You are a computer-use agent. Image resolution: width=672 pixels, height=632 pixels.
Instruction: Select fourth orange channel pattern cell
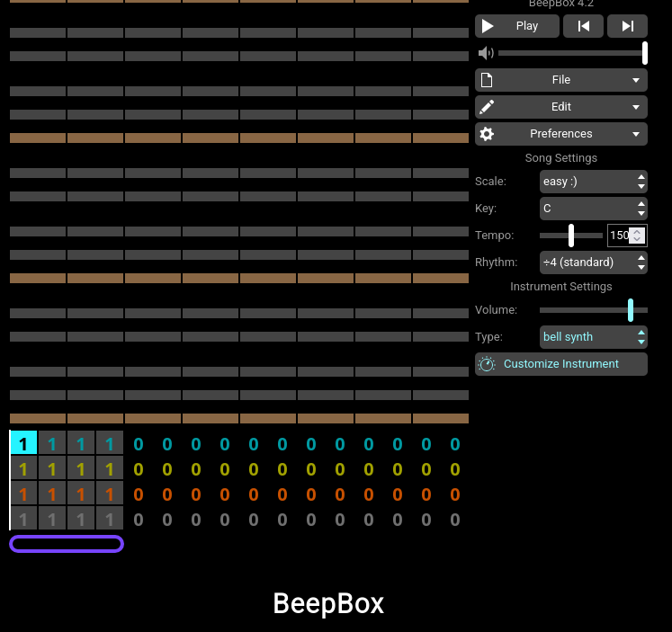[x=109, y=494]
